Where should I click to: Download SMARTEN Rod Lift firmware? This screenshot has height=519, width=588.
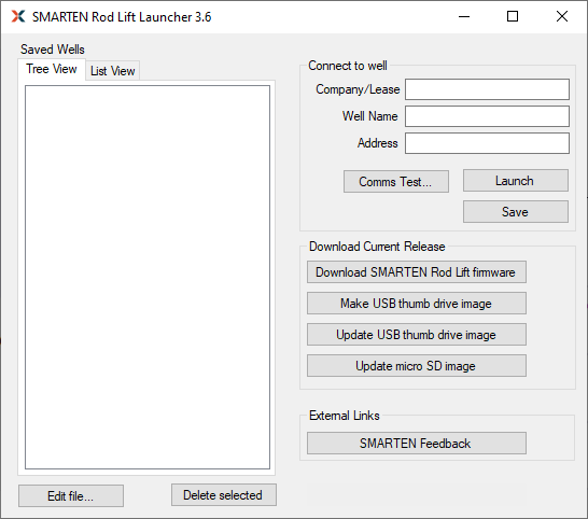[x=417, y=272]
